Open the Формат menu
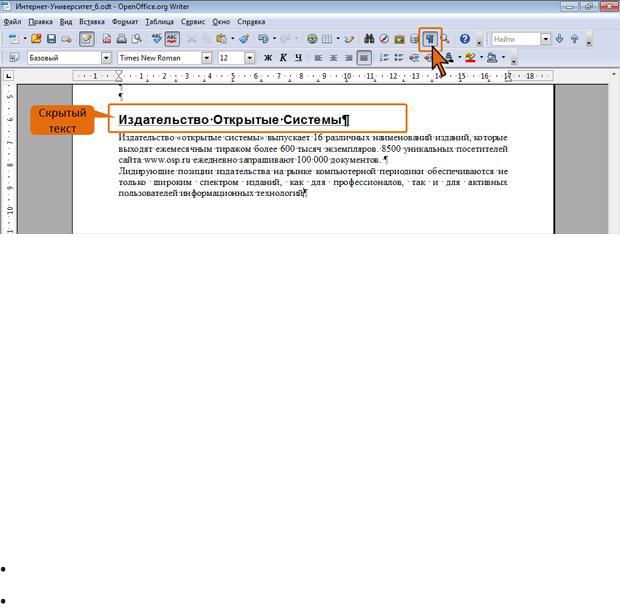620x608 pixels. pos(125,22)
